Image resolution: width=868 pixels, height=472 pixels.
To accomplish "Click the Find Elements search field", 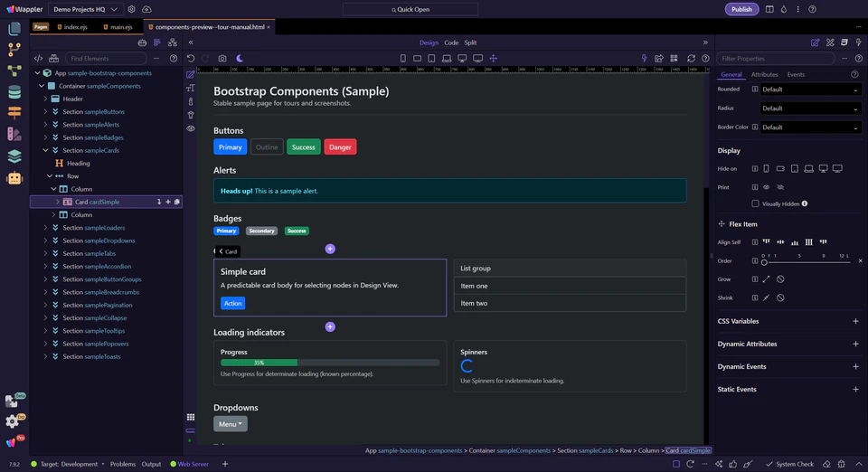I will tap(106, 58).
